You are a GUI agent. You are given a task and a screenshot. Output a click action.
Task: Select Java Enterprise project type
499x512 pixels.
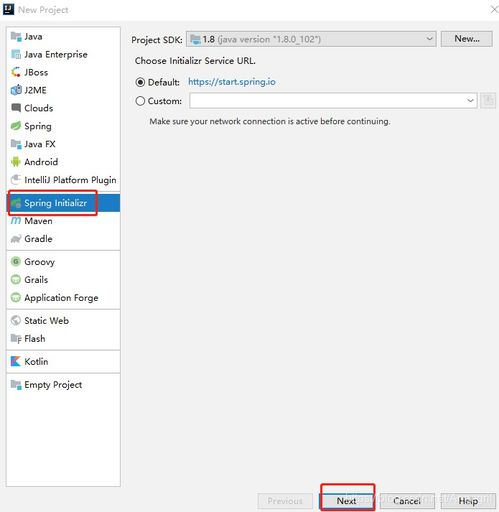63,54
